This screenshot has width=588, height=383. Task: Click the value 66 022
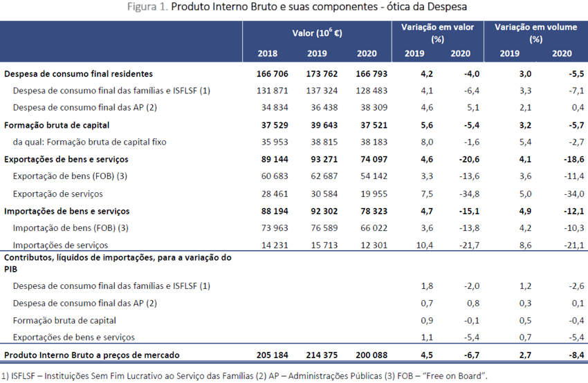374,228
